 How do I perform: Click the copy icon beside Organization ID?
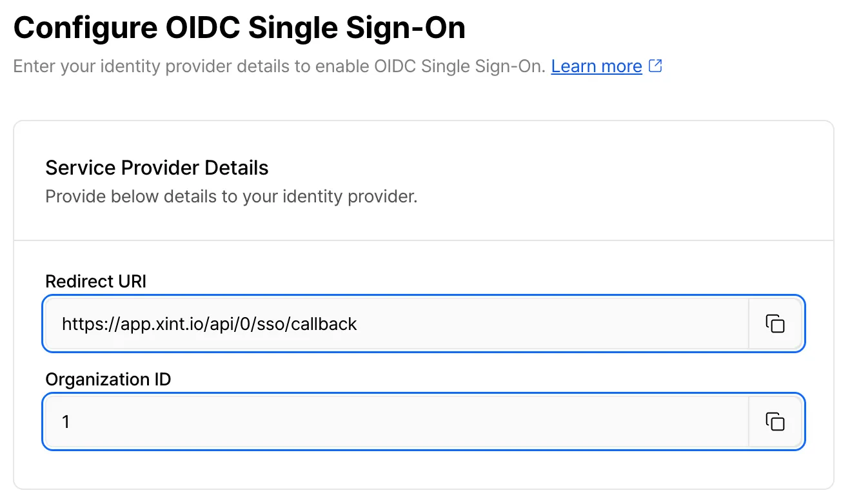coord(775,422)
